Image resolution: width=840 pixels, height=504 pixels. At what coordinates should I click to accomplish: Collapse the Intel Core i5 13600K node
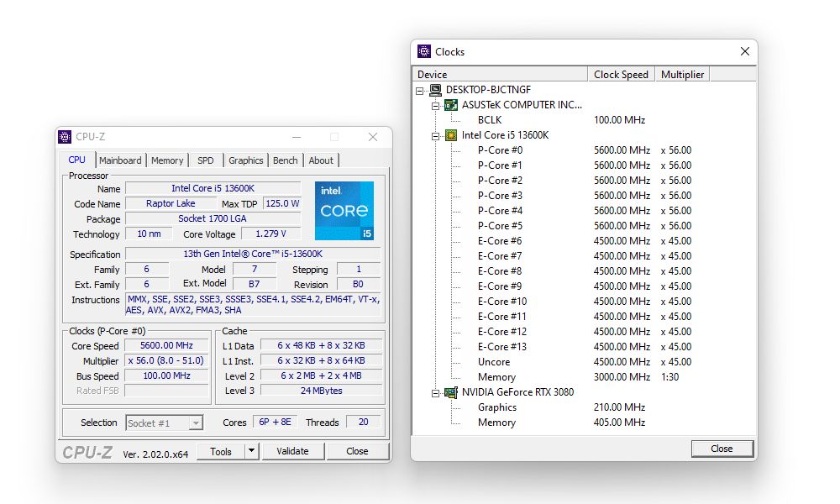coord(435,136)
